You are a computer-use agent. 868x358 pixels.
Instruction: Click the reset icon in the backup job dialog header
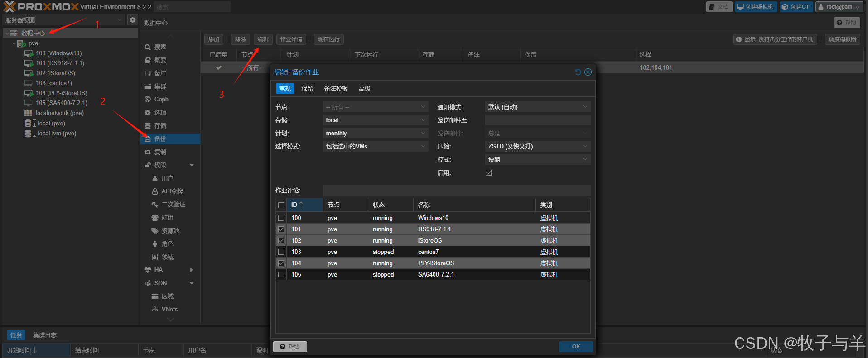point(578,72)
